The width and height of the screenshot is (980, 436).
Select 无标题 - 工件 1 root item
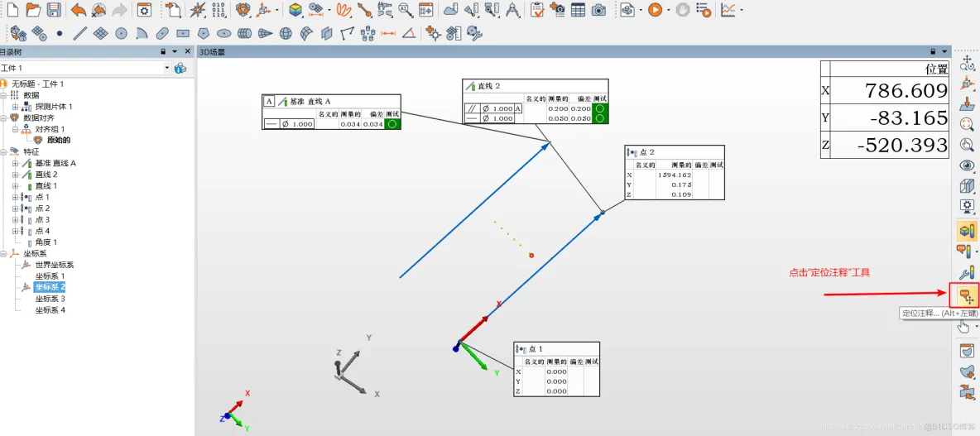click(37, 84)
